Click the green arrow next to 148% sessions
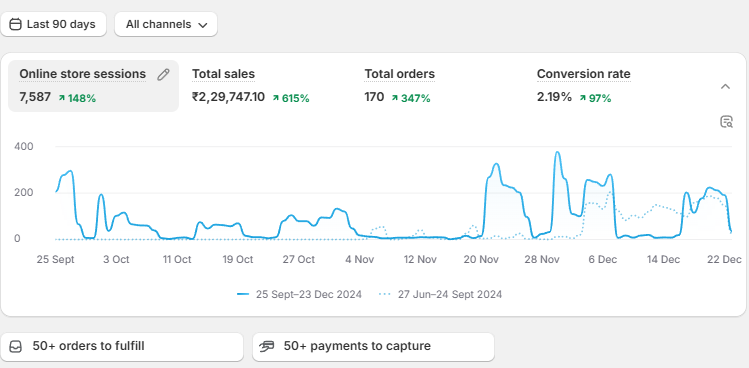Image resolution: width=749 pixels, height=368 pixels. 62,98
